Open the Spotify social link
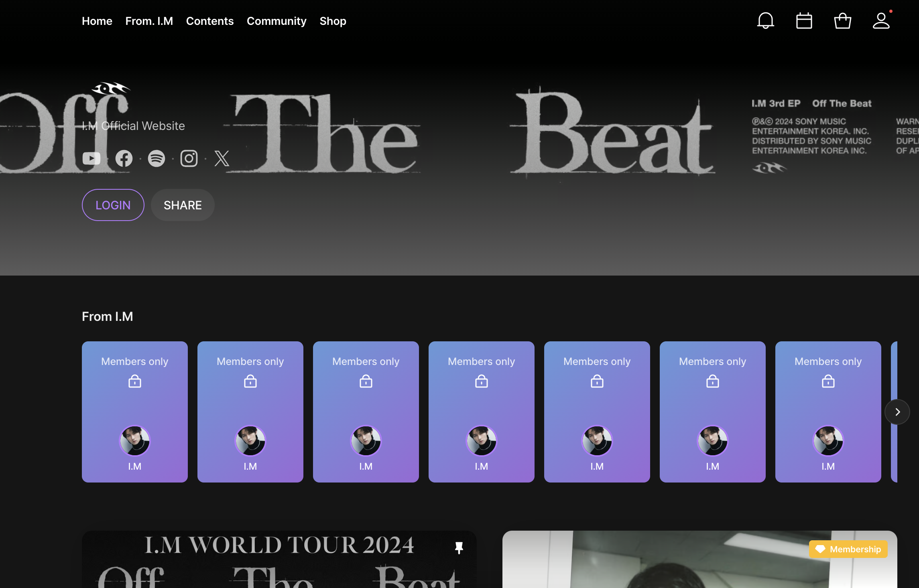Viewport: 919px width, 588px height. pos(157,158)
